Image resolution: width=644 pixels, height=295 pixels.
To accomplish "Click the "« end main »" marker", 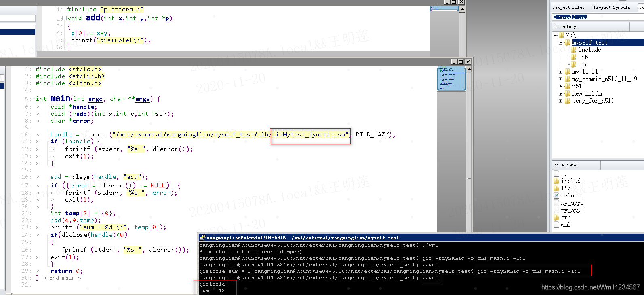I will (x=62, y=278).
